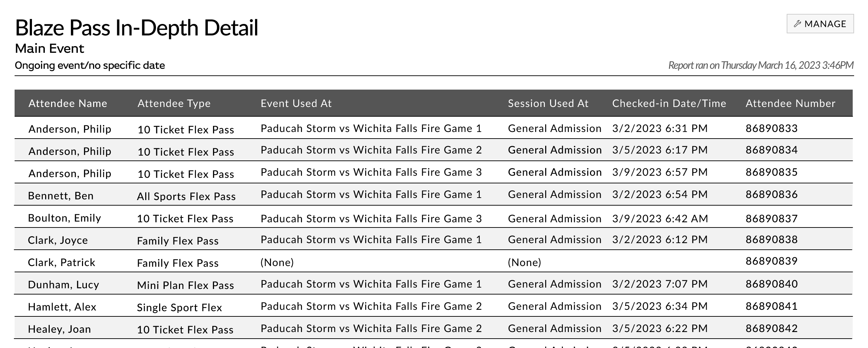
Task: Click the Event Used At column header
Action: 296,103
